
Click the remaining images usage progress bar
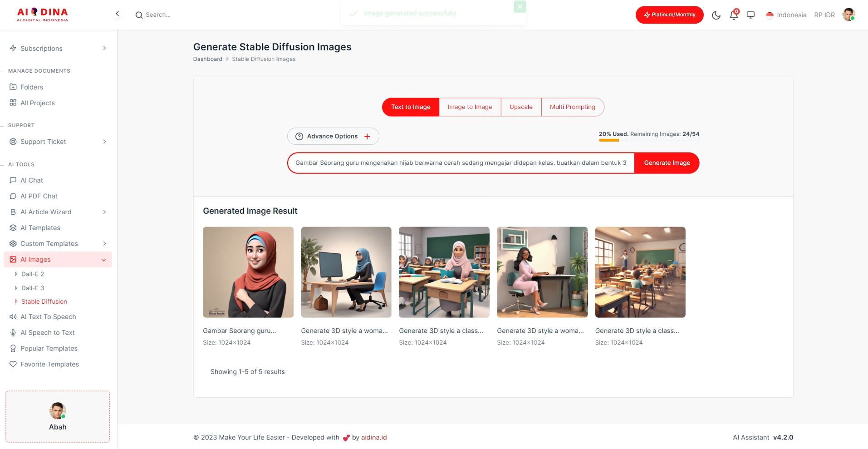tap(648, 140)
